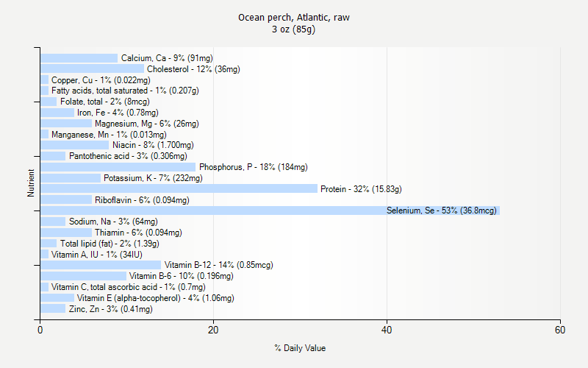The image size is (588, 368).
Task: Select the Potassium, K 7% label
Action: click(x=153, y=178)
